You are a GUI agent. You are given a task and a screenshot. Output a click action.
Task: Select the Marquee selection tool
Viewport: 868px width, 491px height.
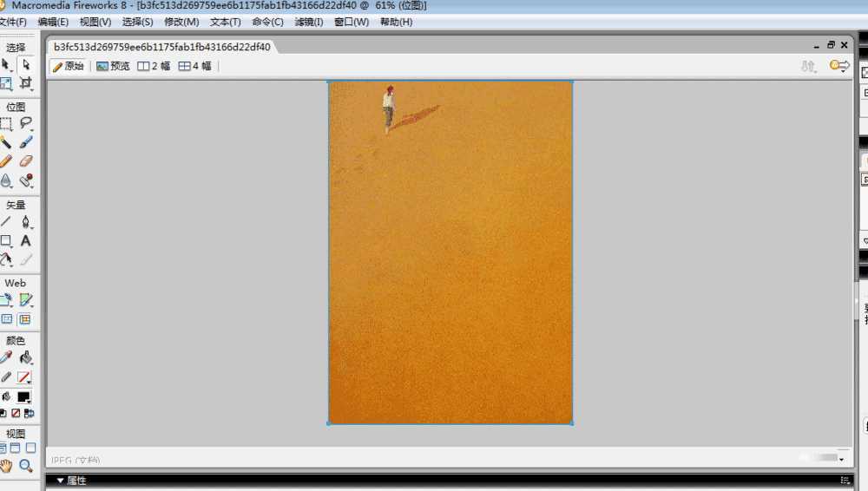click(x=6, y=124)
